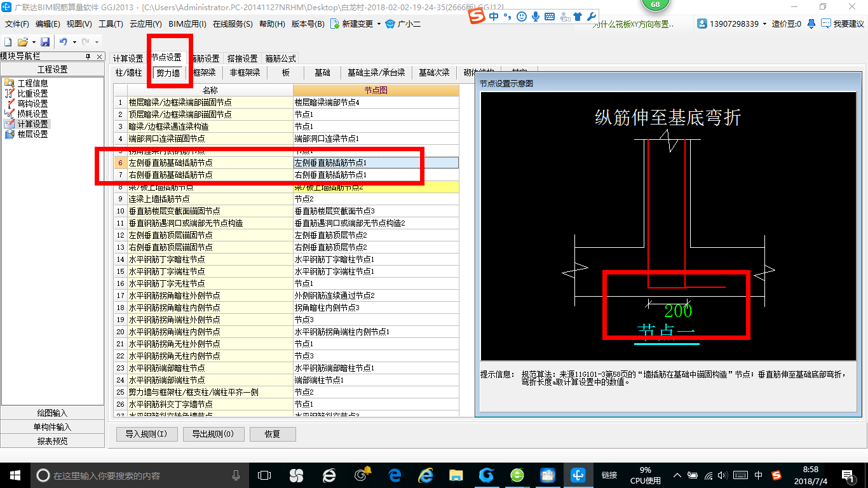Click the 广小二 assistant icon

coord(403,24)
